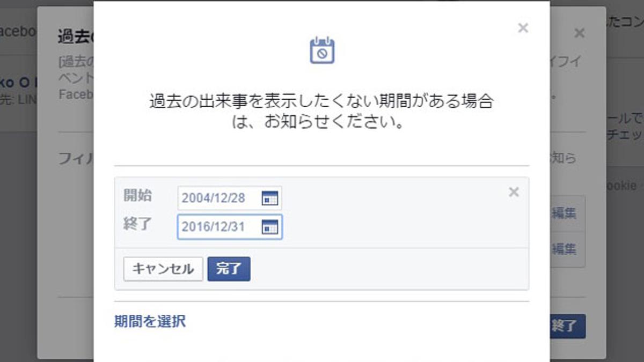
Task: Open the 期間を選択 link
Action: 150,321
